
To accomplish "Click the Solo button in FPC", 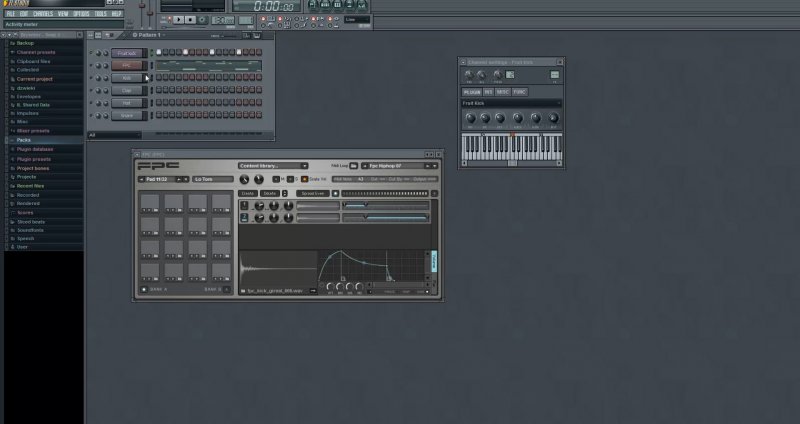I will tap(289, 179).
